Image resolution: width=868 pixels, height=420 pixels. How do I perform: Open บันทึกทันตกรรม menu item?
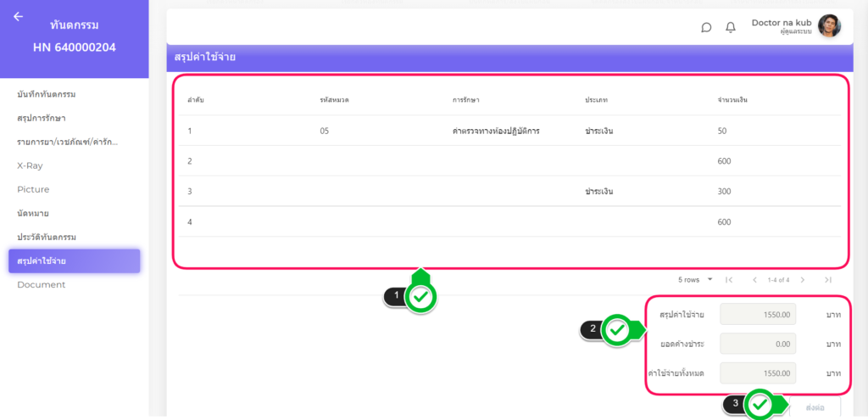(x=53, y=94)
